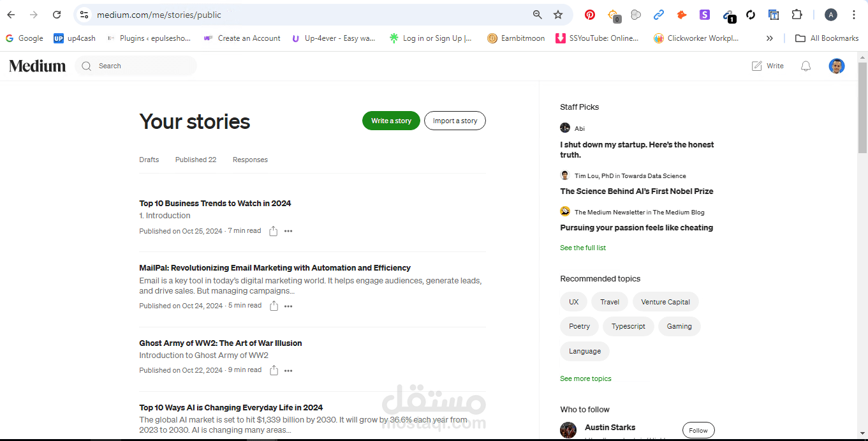This screenshot has width=868, height=441.
Task: Open more options for Top 10 Business Trends
Action: click(288, 231)
